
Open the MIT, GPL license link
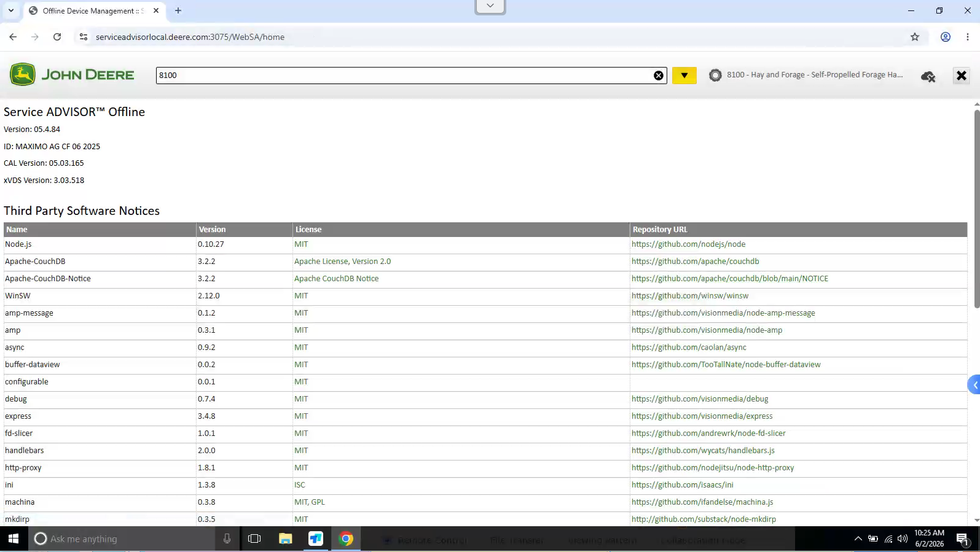309,502
